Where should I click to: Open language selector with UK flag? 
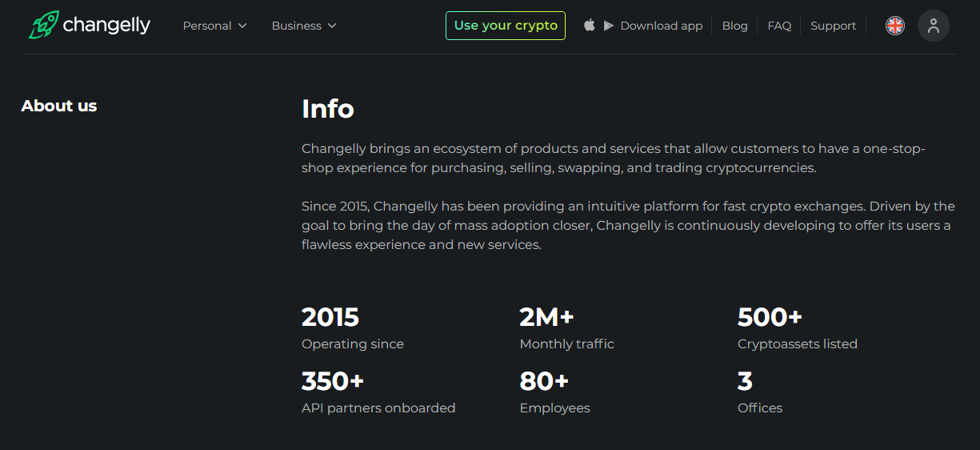(895, 26)
